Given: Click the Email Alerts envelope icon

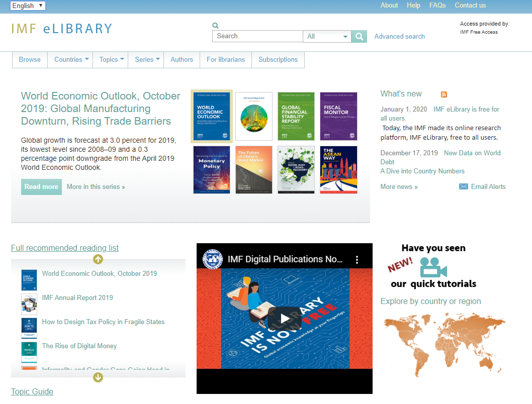Looking at the screenshot, I should 464,186.
